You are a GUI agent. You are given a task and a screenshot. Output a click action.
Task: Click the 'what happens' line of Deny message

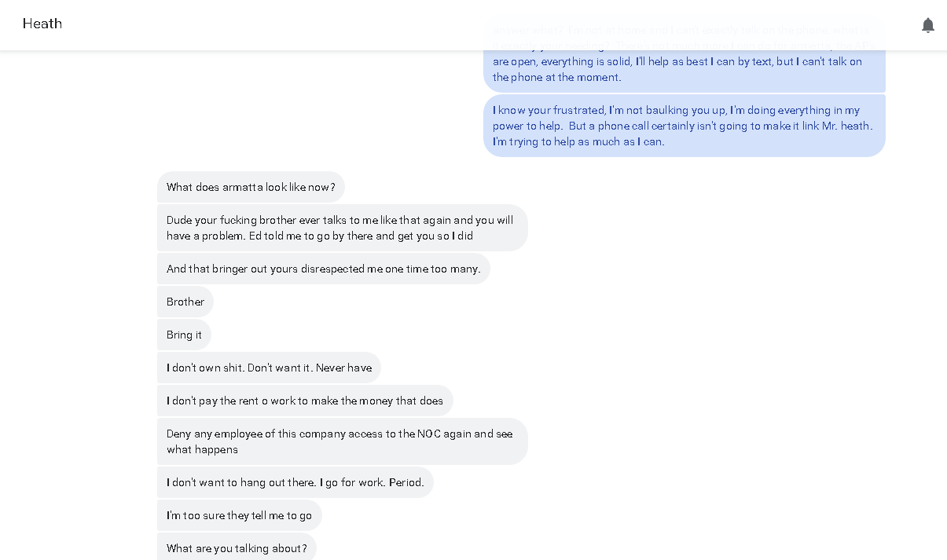[x=202, y=449]
